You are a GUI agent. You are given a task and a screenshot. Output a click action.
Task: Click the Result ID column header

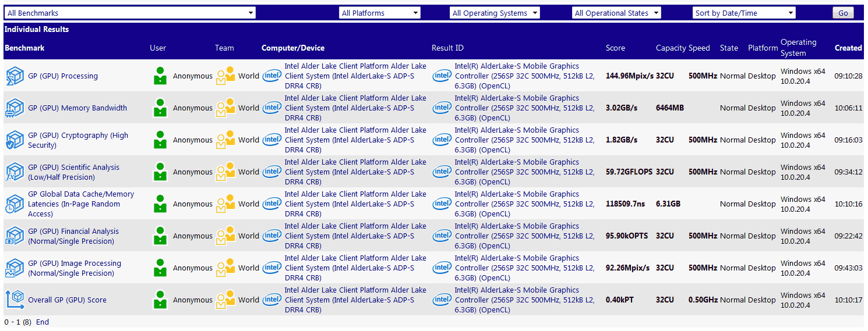[x=447, y=48]
